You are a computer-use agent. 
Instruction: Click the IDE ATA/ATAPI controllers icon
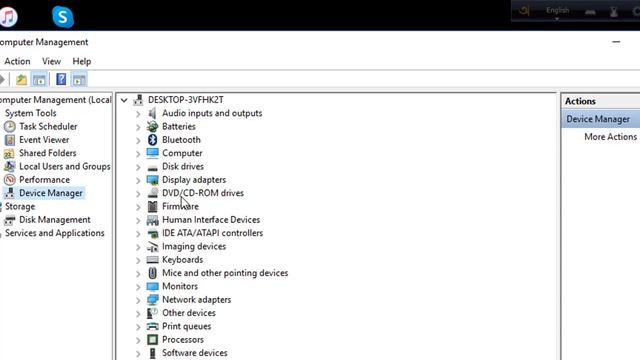(152, 233)
